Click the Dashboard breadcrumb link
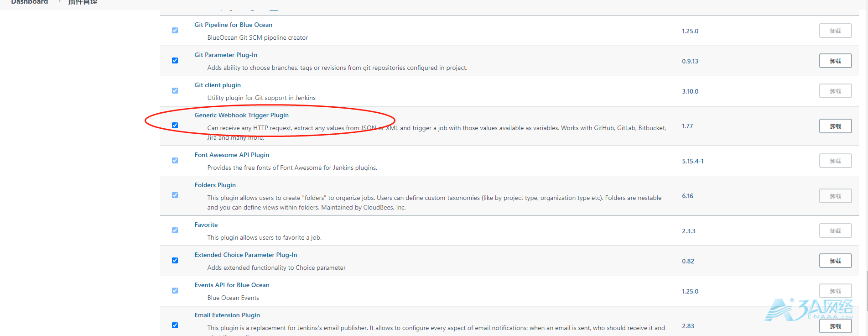This screenshot has width=868, height=336. pos(29,2)
